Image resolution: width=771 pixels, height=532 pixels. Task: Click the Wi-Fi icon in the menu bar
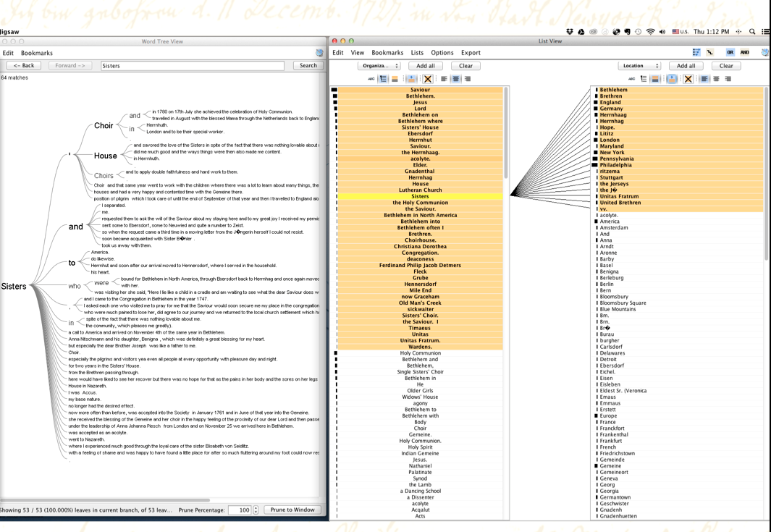point(650,32)
